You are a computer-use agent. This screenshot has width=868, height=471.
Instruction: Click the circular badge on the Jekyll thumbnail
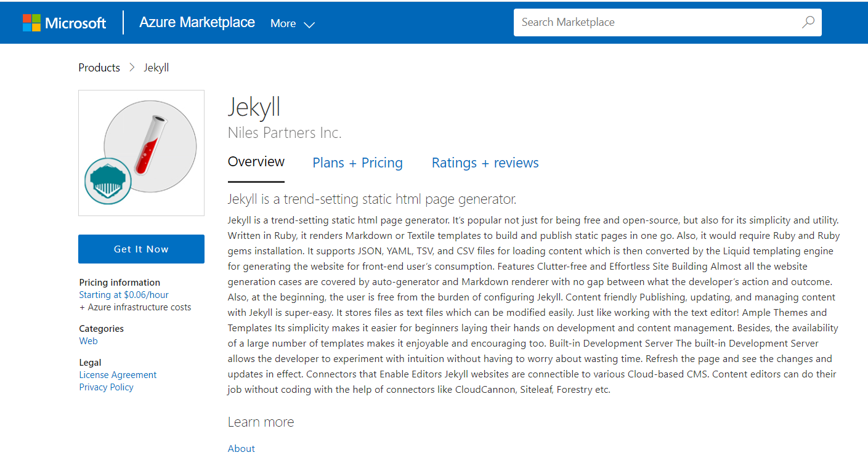108,181
